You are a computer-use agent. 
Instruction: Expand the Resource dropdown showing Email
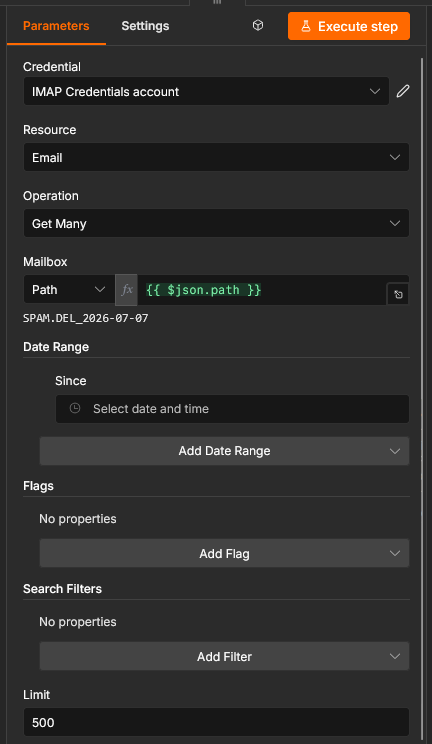(216, 157)
